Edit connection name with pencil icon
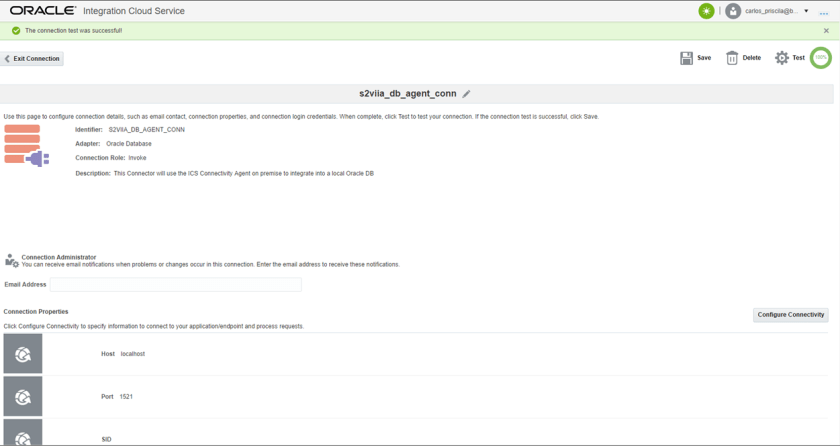 coord(466,94)
